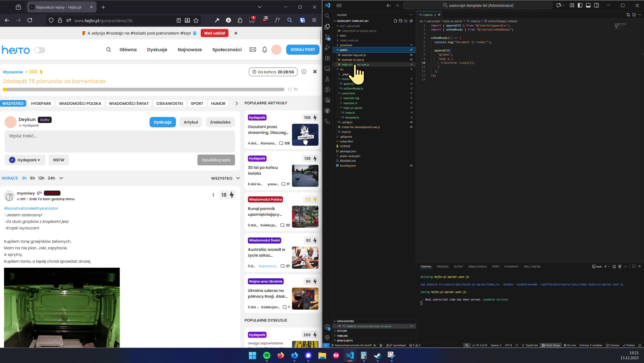Open the Run and Debug view
The width and height of the screenshot is (644, 363).
click(327, 48)
